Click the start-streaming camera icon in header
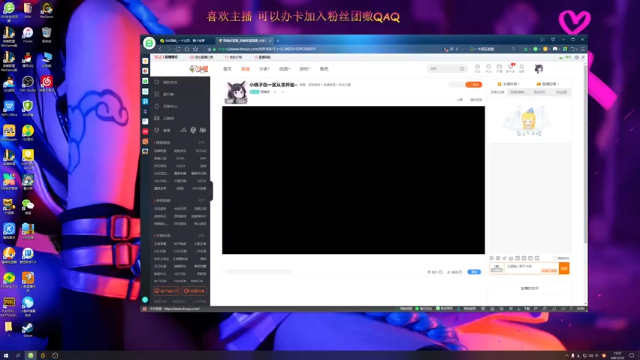Image resolution: width=640 pixels, height=360 pixels. click(499, 68)
